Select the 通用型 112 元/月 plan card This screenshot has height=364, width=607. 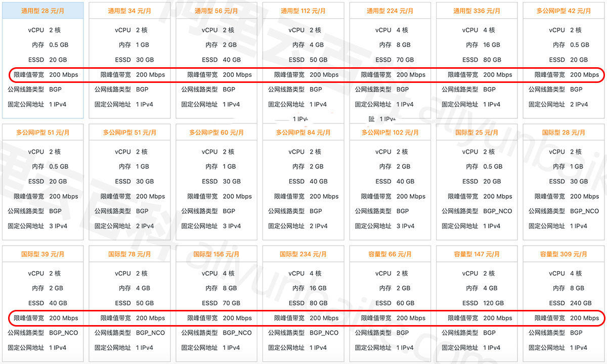(x=303, y=60)
